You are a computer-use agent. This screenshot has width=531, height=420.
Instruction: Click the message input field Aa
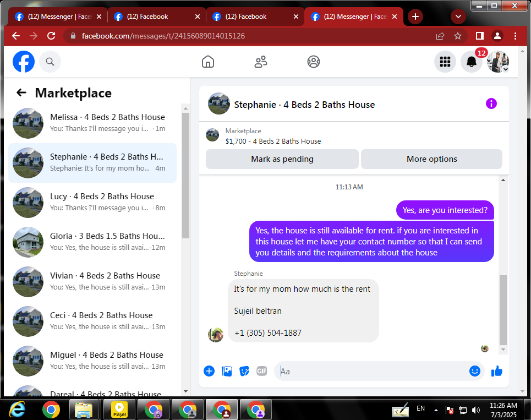tap(371, 371)
